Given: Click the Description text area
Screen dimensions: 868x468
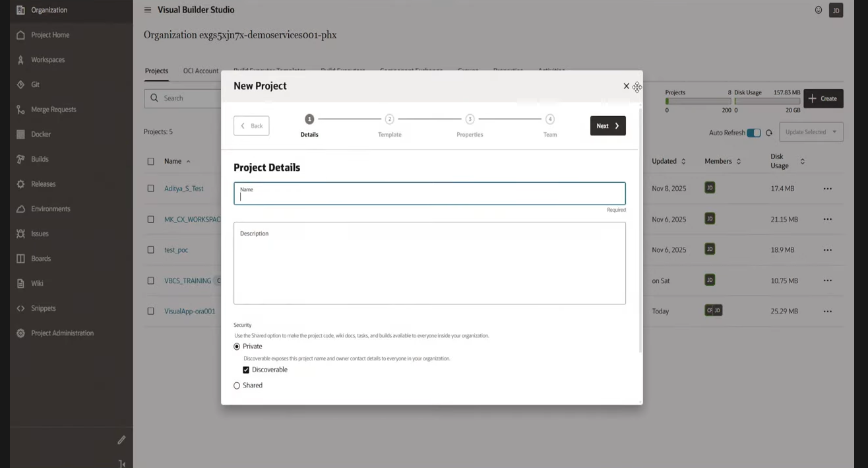Looking at the screenshot, I should coord(429,263).
